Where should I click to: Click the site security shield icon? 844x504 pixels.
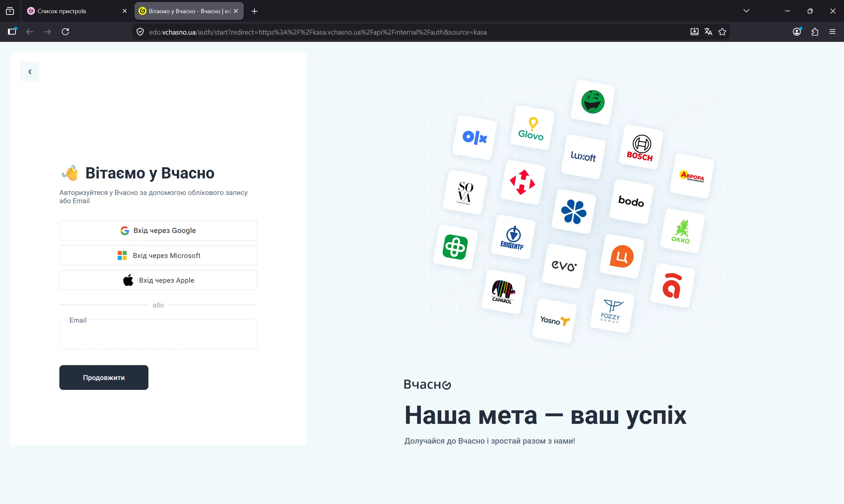pos(140,32)
